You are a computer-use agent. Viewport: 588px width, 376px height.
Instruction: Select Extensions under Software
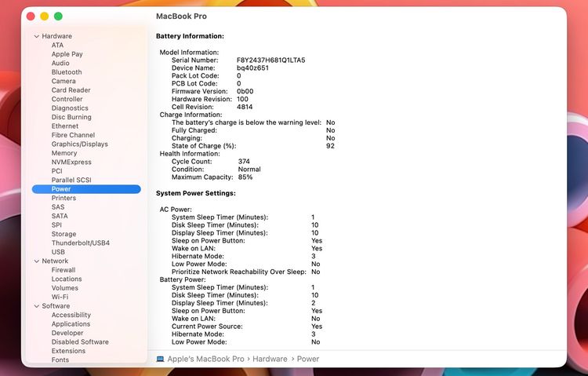point(68,351)
